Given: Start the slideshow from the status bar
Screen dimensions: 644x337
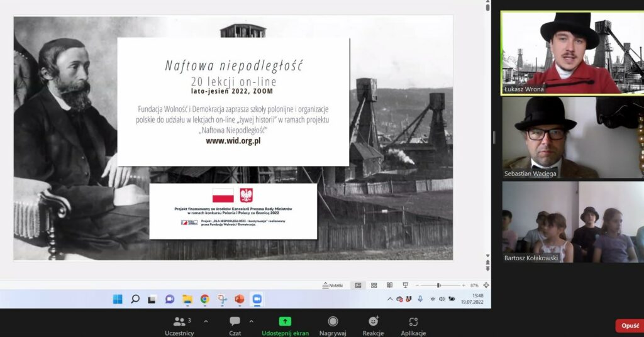Looking at the screenshot, I should (x=405, y=285).
